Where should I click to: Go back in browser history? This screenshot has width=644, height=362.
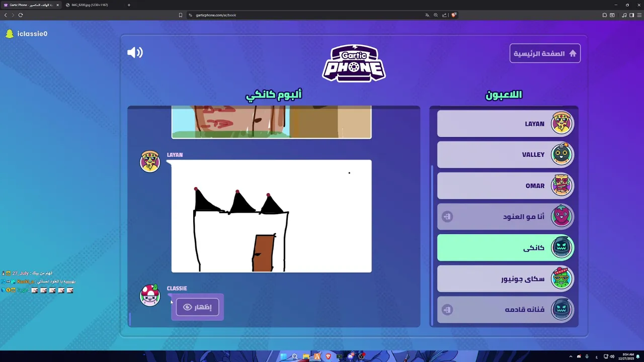tap(6, 15)
